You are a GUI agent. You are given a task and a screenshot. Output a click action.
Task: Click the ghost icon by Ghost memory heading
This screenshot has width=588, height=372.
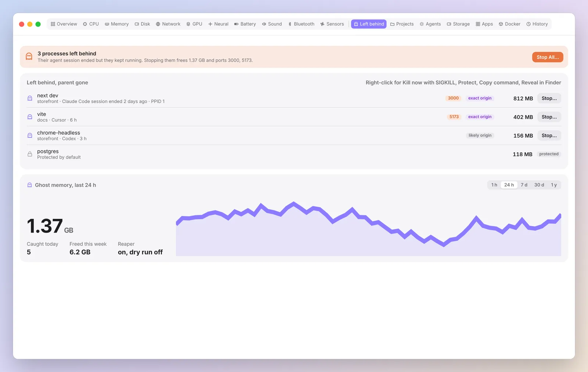tap(29, 185)
